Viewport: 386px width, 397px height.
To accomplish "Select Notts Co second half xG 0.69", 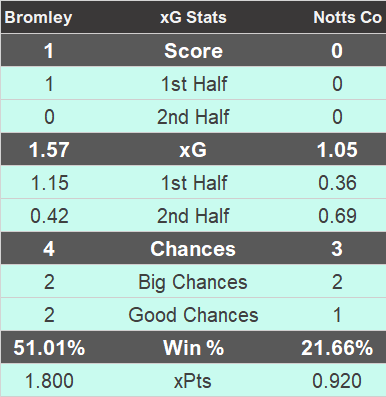I will (337, 216).
